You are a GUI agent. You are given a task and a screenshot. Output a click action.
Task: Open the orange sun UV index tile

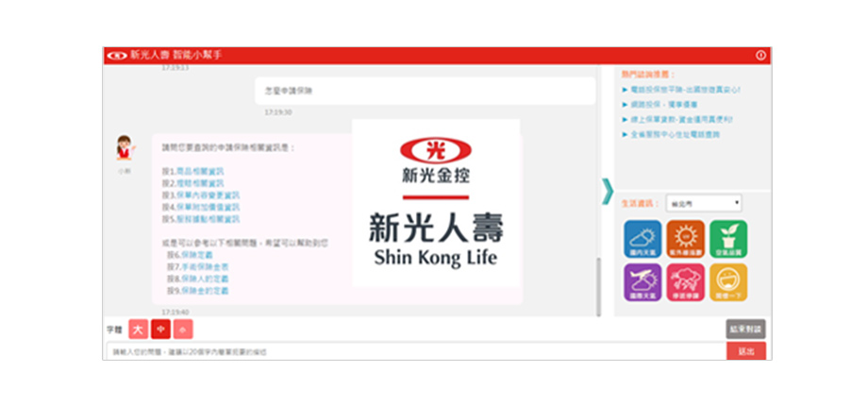(685, 239)
